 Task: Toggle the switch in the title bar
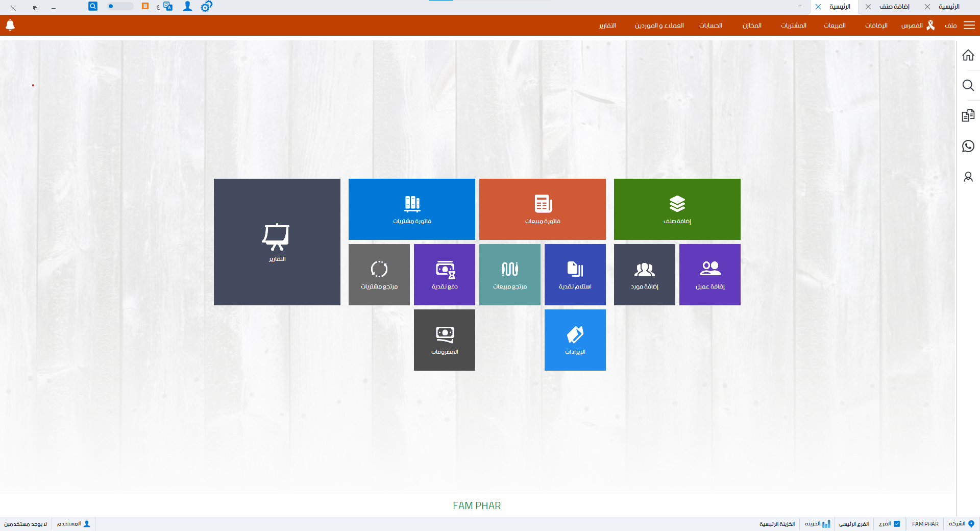[119, 7]
